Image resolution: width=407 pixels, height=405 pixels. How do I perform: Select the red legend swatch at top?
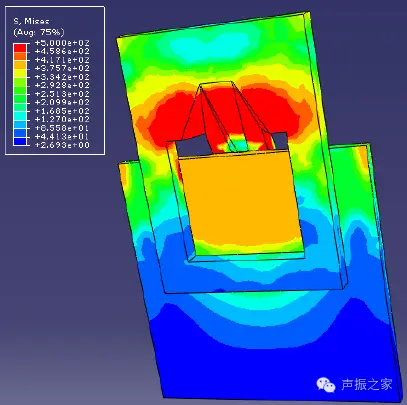pos(20,48)
